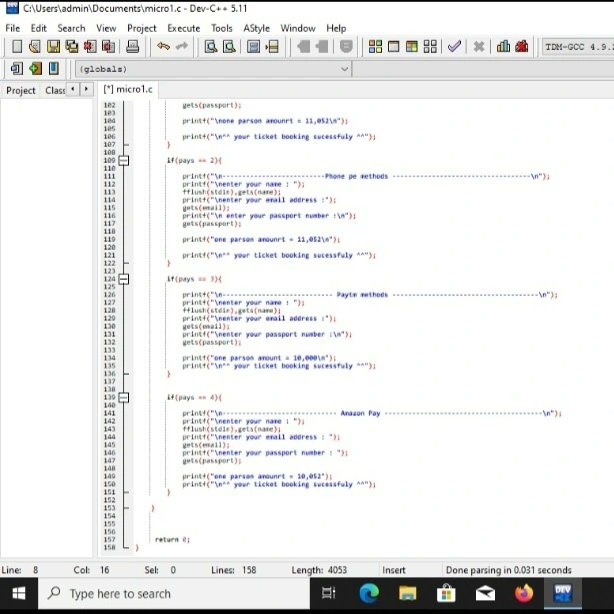Screen dimensions: 614x614
Task: Click the Run program icon
Action: [x=394, y=47]
